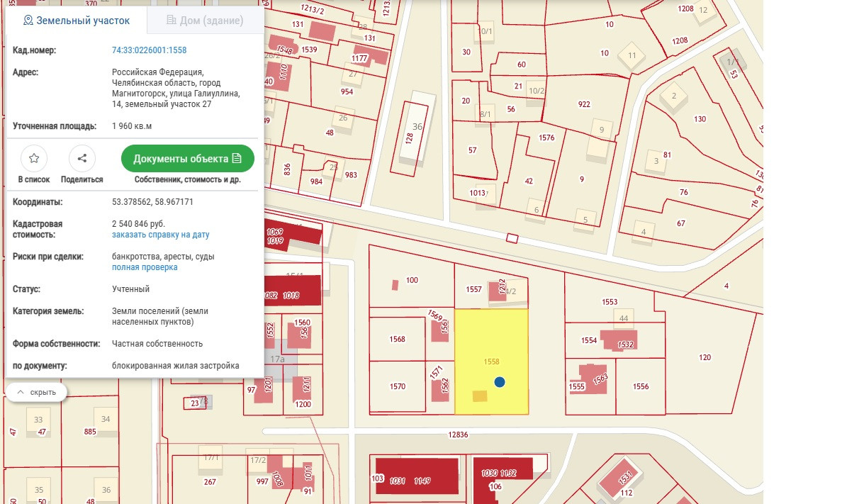Add parcel to list with star icon
The height and width of the screenshot is (504, 864).
point(33,159)
